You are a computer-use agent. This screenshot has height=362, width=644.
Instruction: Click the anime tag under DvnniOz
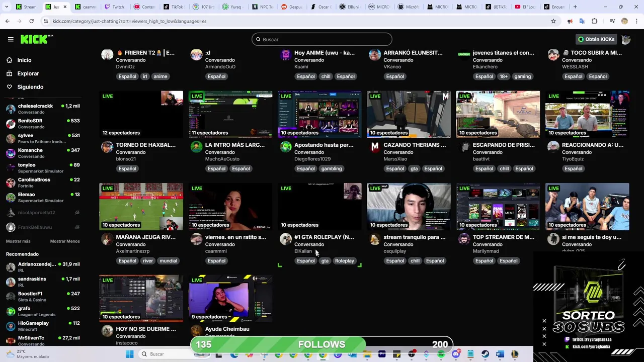coord(160,76)
